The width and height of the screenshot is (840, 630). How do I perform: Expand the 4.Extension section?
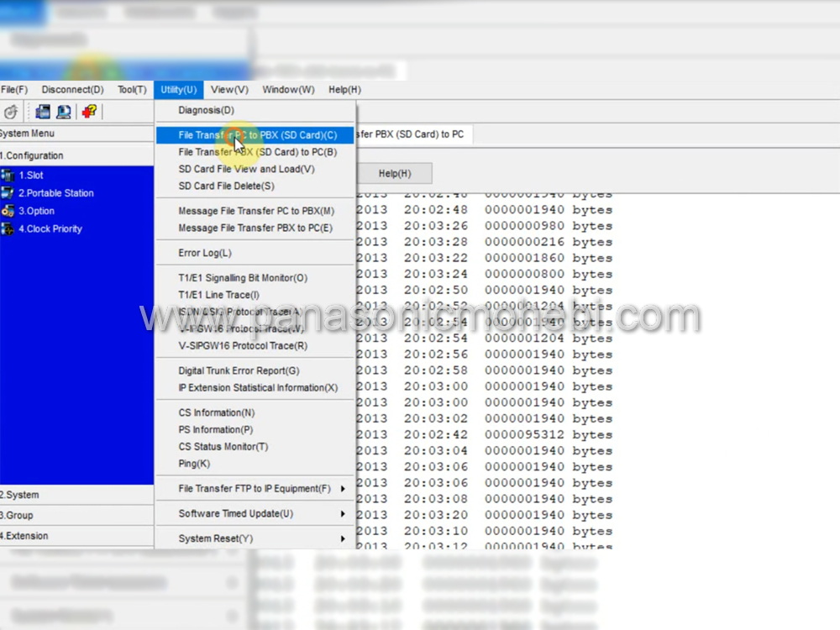[x=25, y=536]
